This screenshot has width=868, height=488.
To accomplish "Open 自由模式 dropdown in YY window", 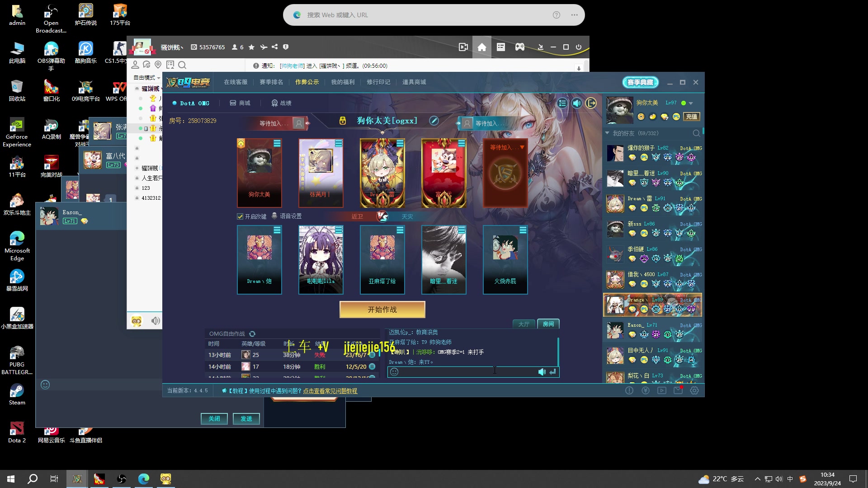I will [147, 78].
